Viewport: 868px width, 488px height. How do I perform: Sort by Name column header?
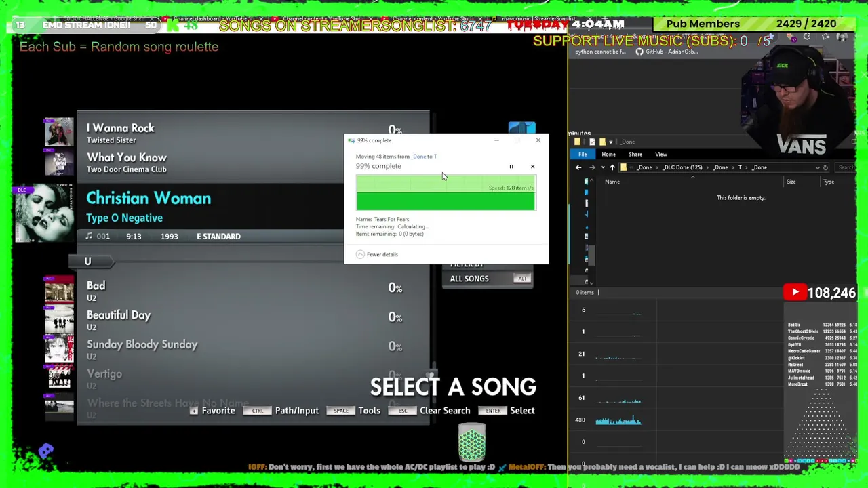tap(612, 182)
